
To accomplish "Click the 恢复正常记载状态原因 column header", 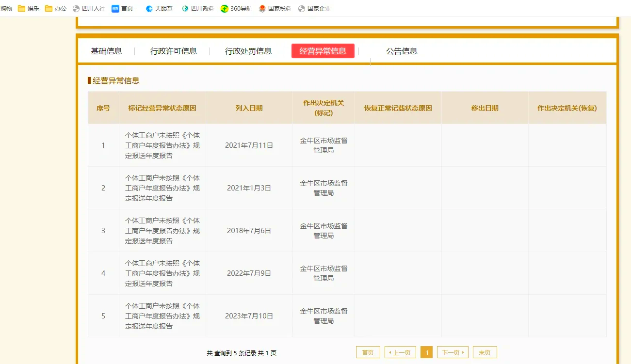I will pyautogui.click(x=398, y=108).
